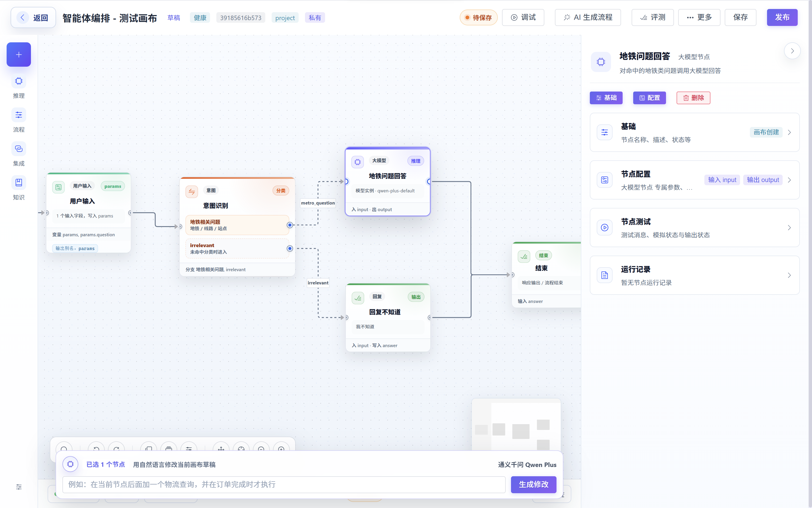Viewport: 812px width, 508px height.
Task: Expand the 基础 settings card chevron
Action: coord(789,132)
